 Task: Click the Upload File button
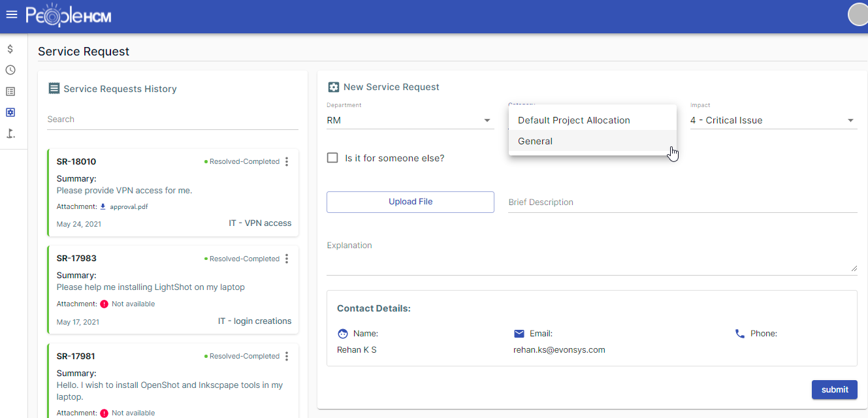click(410, 202)
